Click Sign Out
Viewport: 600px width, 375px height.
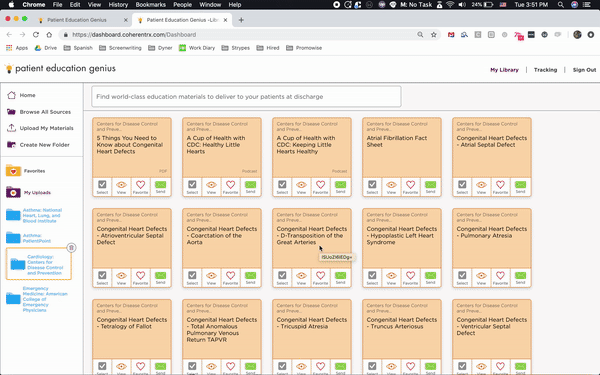(584, 70)
